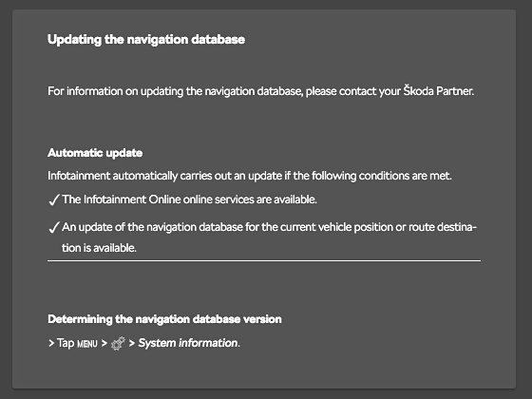Click the arrow before System information

pyautogui.click(x=132, y=343)
